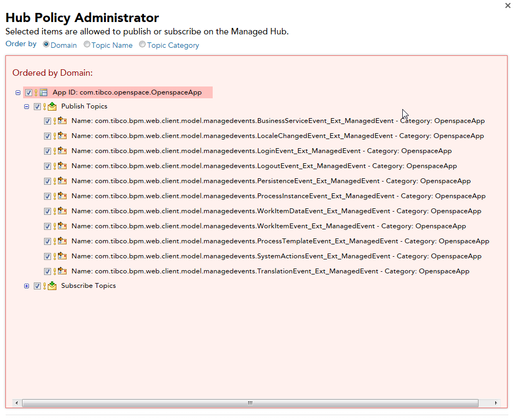The image size is (514, 420).
Task: Click the publish icon for ProcessTemplateEvent topic
Action: click(x=62, y=242)
